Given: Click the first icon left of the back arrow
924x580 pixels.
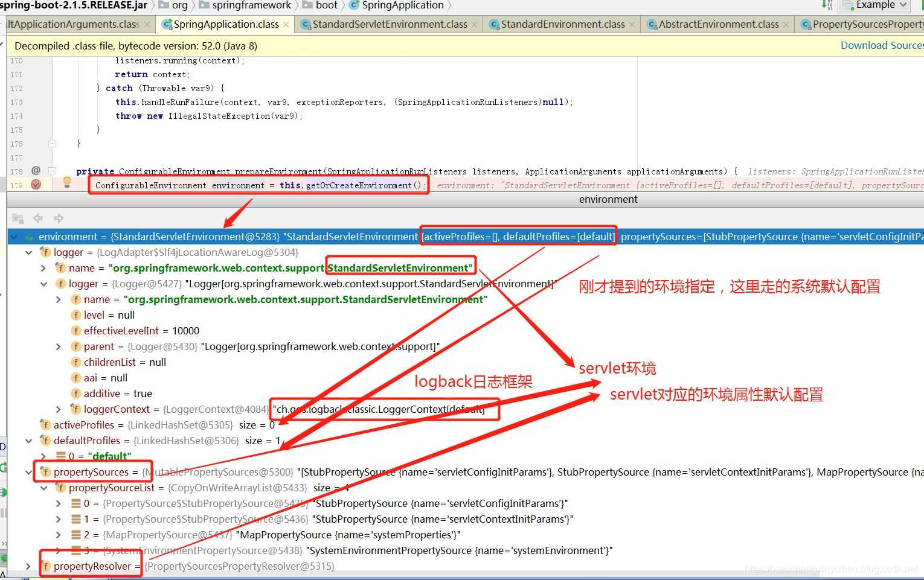Looking at the screenshot, I should click(x=18, y=218).
